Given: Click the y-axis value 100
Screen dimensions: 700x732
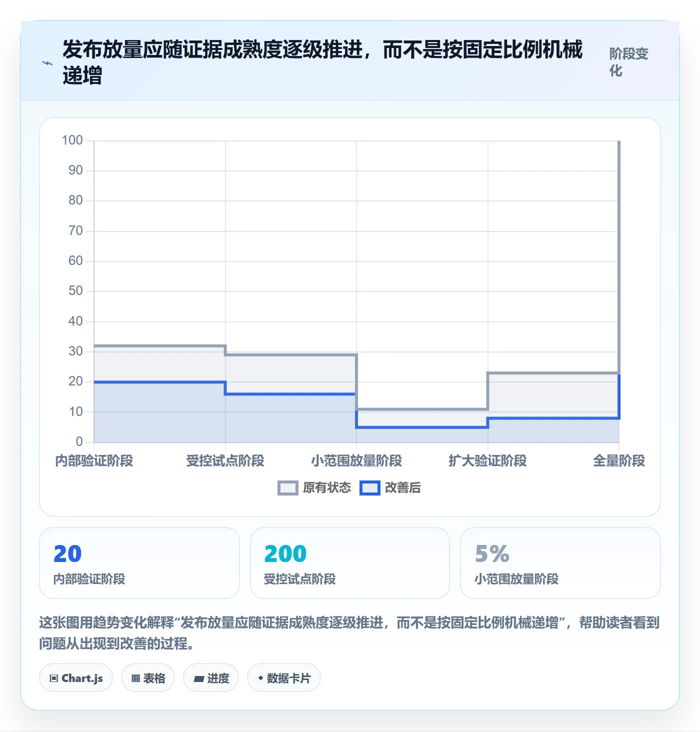Looking at the screenshot, I should click(x=72, y=140).
